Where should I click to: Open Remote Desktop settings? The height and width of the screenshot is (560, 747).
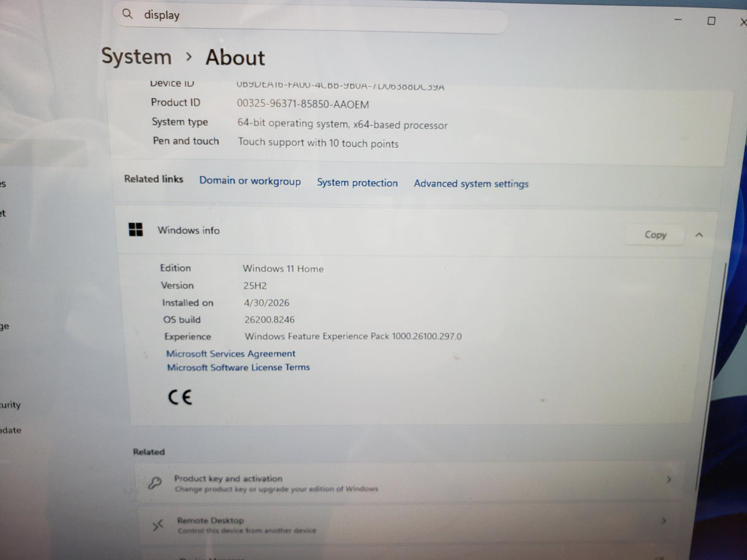(406, 524)
